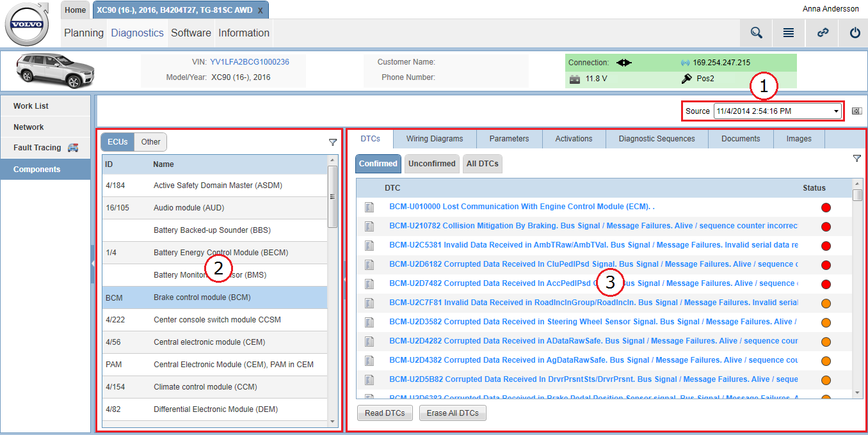Select the DTCs tab

pos(371,139)
